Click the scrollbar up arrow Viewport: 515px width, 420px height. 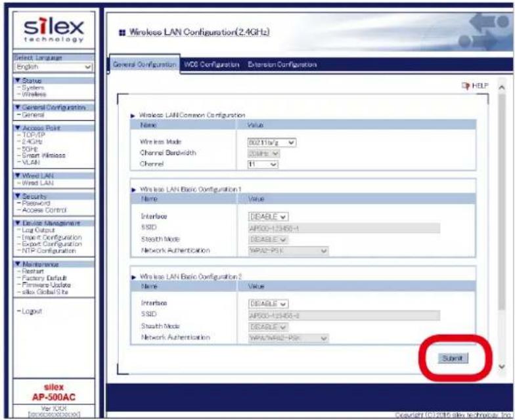502,88
